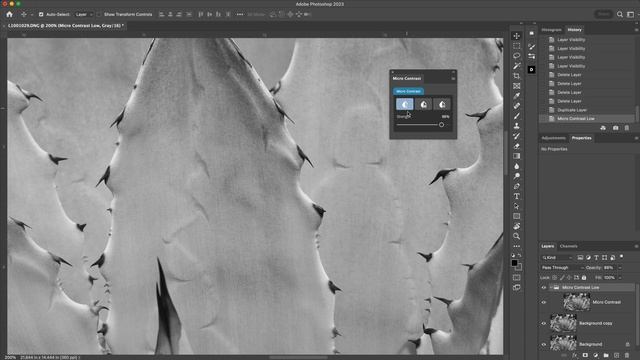Image resolution: width=640 pixels, height=360 pixels.
Task: Select the Rectangular Marquee tool
Action: [517, 46]
